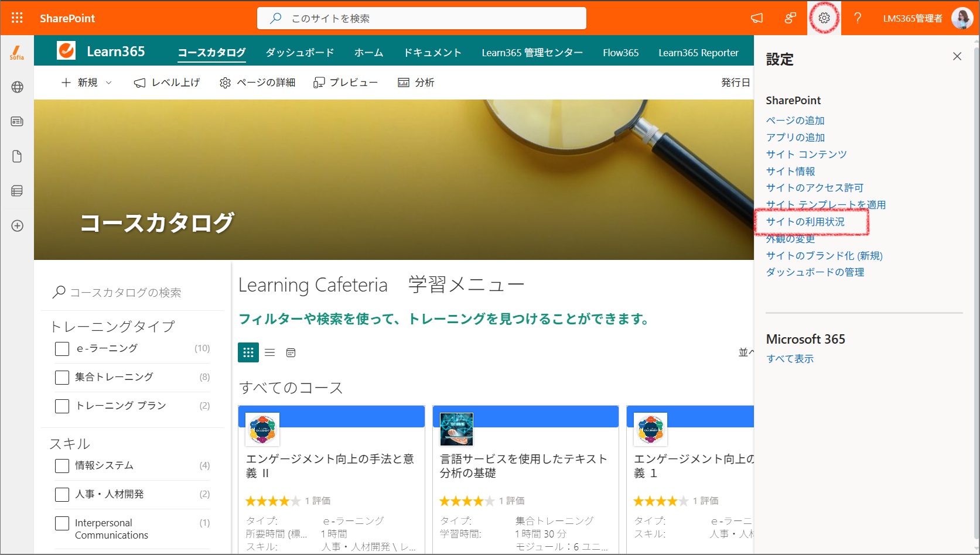This screenshot has height=555, width=980.
Task: Switch to list view icon
Action: 270,352
